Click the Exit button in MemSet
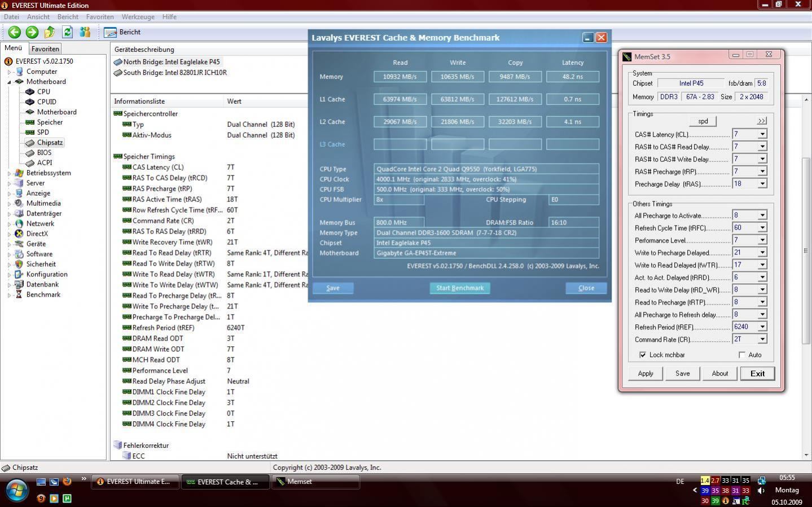The width and height of the screenshot is (812, 507). point(757,373)
